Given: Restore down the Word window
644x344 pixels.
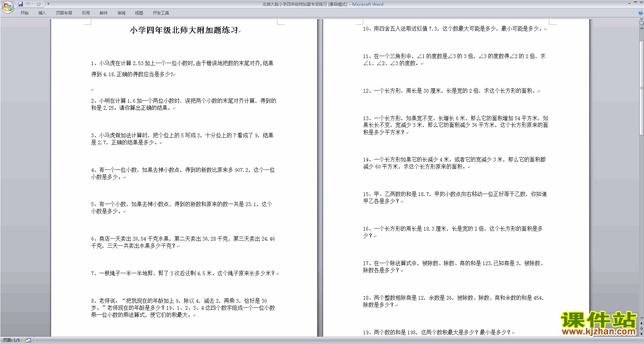Looking at the screenshot, I should [635, 3].
